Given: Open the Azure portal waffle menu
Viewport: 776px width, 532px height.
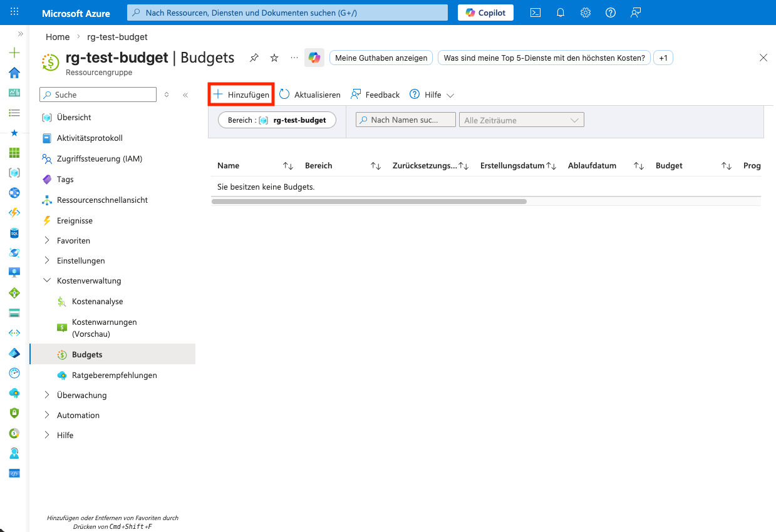Looking at the screenshot, I should point(14,13).
